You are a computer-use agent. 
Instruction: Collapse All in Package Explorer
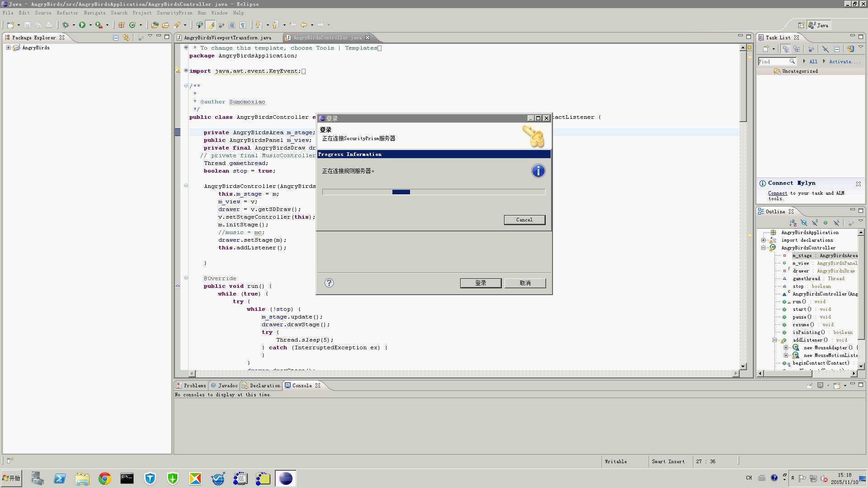click(x=116, y=38)
